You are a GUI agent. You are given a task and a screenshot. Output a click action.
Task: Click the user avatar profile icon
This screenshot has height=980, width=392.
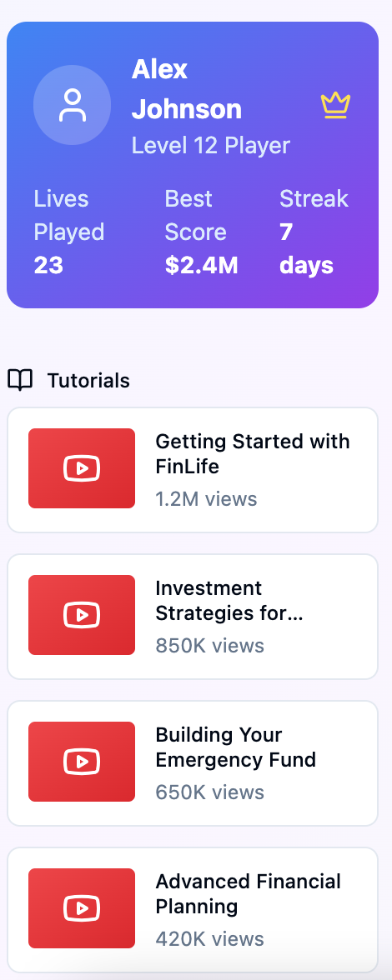(x=72, y=105)
